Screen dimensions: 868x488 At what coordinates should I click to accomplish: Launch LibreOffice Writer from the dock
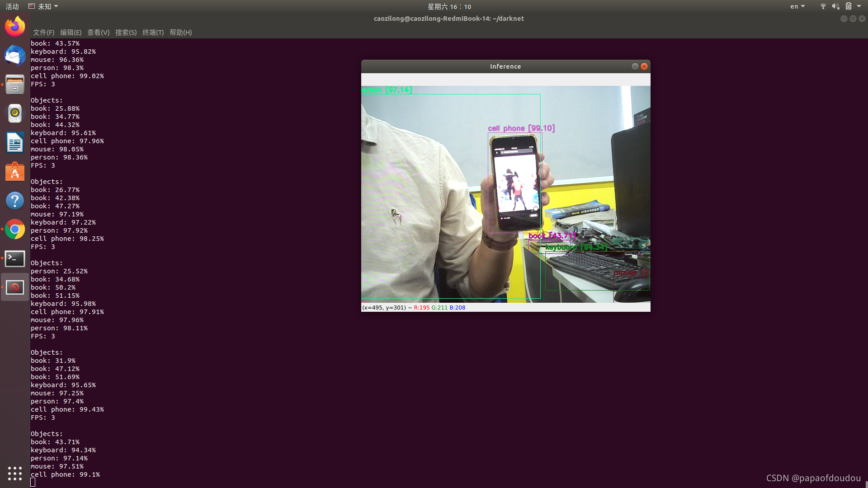point(15,142)
